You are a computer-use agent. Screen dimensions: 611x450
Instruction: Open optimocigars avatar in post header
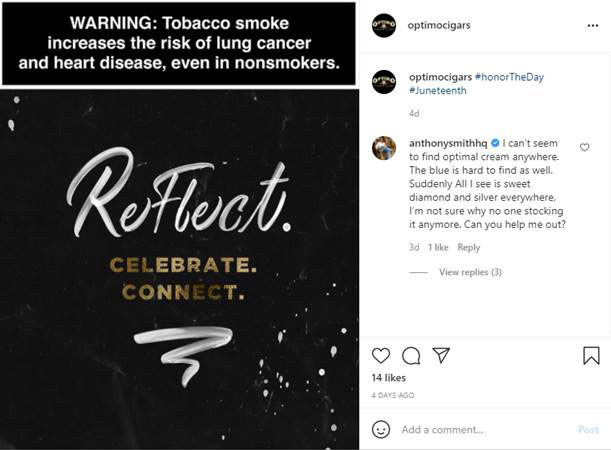(x=384, y=25)
